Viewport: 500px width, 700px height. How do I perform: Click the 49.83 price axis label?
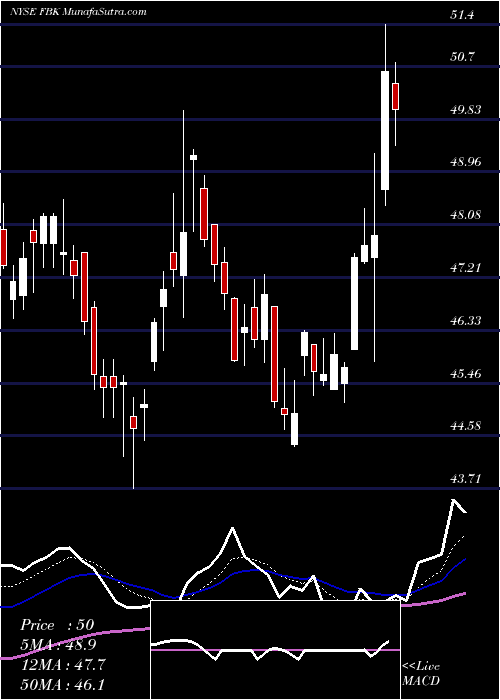pyautogui.click(x=466, y=109)
